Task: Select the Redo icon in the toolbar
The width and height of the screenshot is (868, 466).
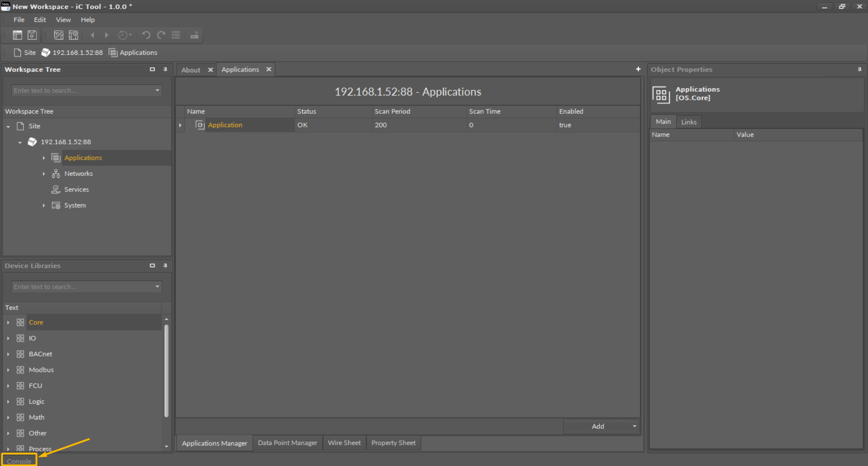Action: point(161,35)
